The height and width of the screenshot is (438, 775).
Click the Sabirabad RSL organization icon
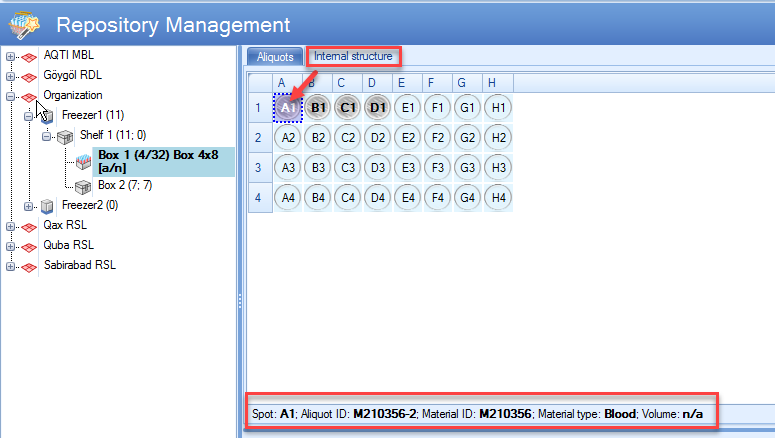30,266
